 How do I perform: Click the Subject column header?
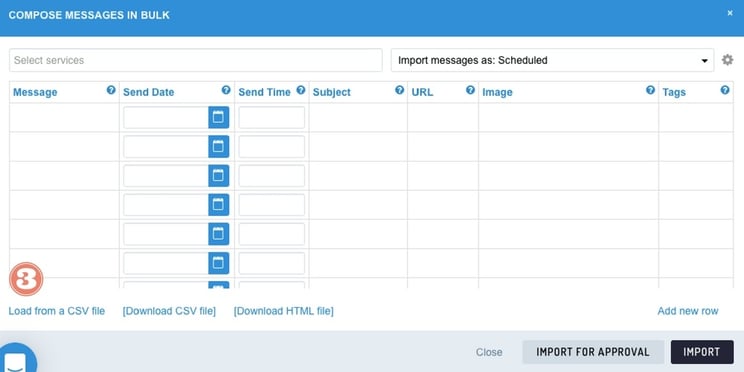(x=332, y=93)
